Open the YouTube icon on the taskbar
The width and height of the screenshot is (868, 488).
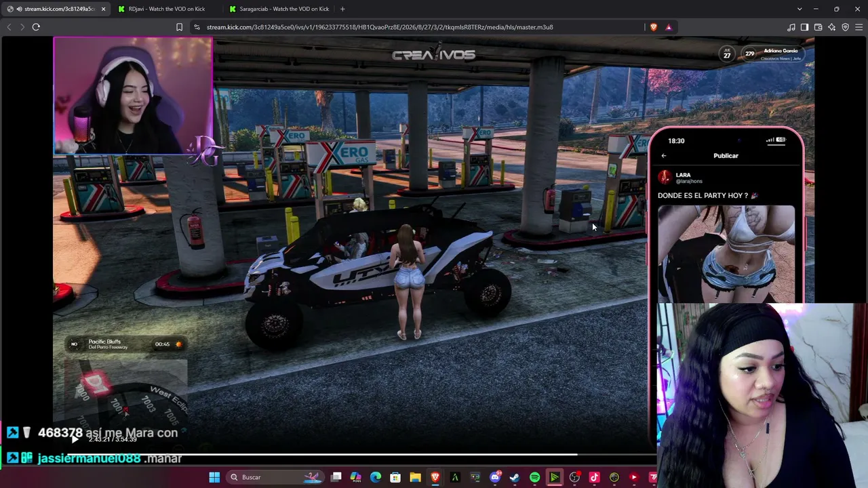634,477
